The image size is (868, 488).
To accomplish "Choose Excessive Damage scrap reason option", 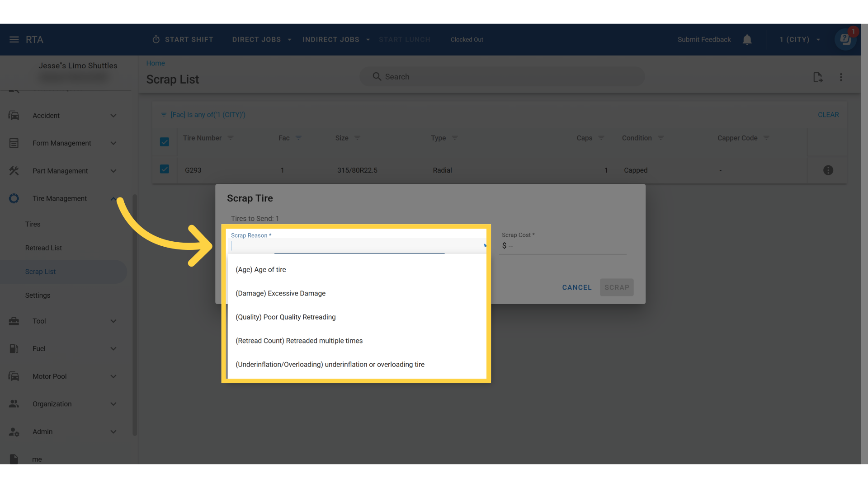I will pyautogui.click(x=280, y=293).
